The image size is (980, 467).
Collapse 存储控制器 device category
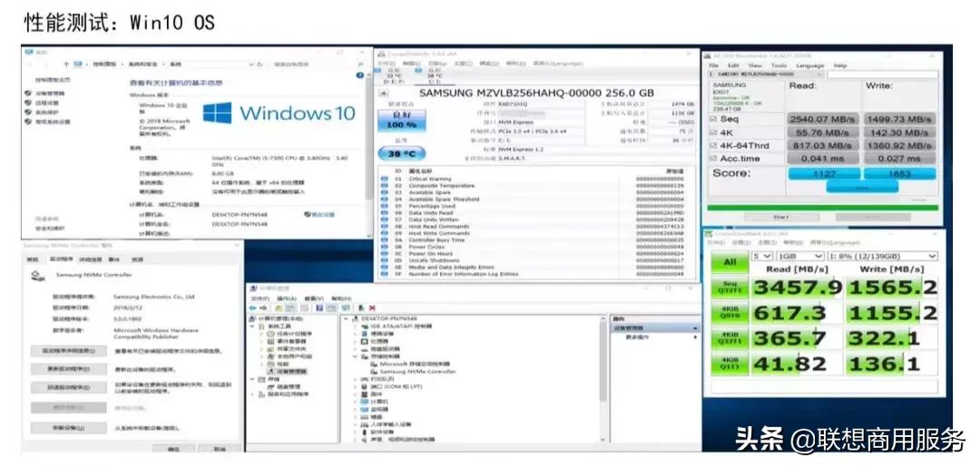[356, 356]
